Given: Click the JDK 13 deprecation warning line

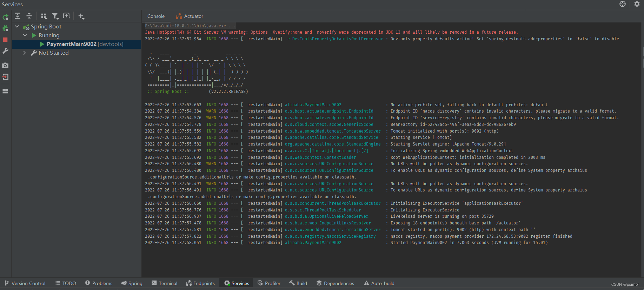Looking at the screenshot, I should (331, 32).
